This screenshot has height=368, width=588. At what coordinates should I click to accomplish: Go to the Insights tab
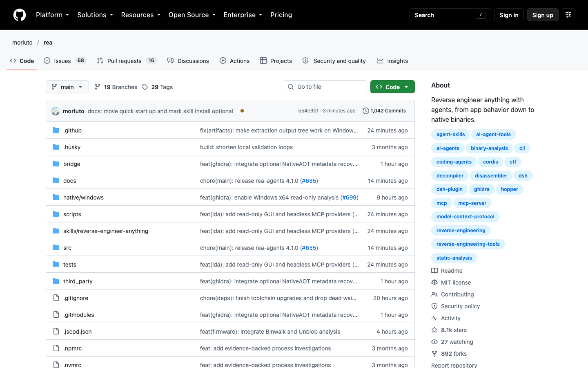(392, 61)
